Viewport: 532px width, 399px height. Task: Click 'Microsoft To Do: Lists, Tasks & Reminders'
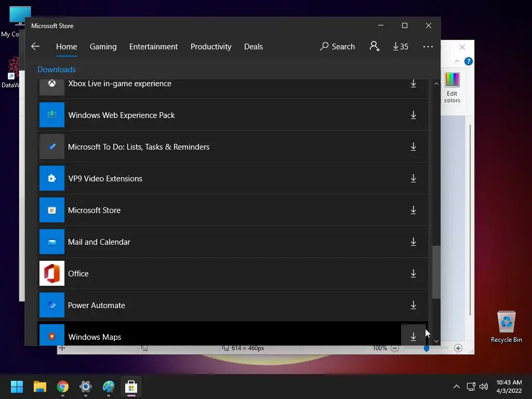[x=139, y=147]
